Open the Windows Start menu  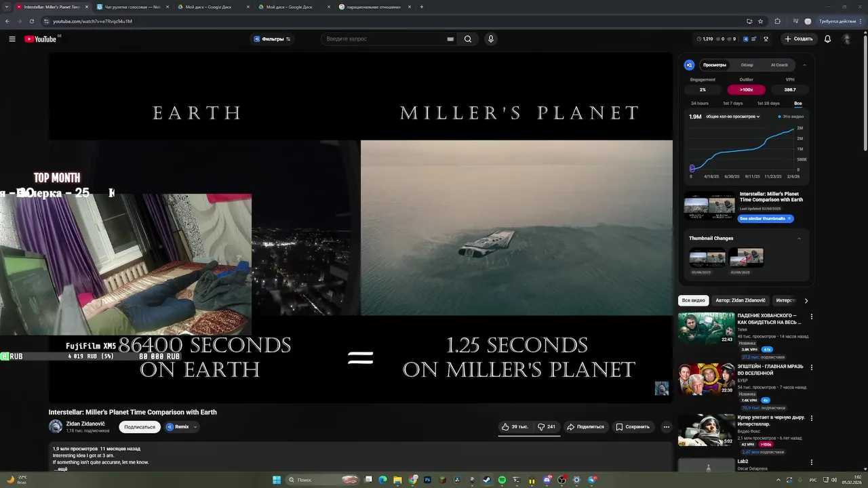click(277, 480)
